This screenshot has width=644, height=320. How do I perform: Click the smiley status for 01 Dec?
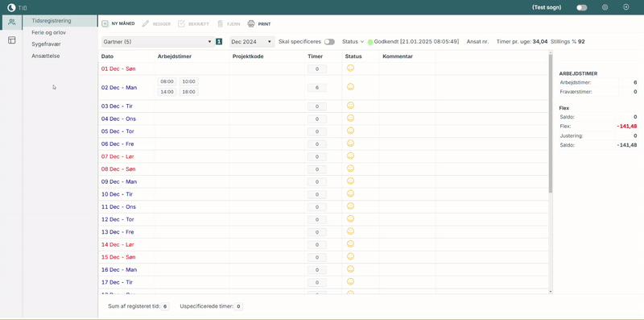click(x=350, y=69)
